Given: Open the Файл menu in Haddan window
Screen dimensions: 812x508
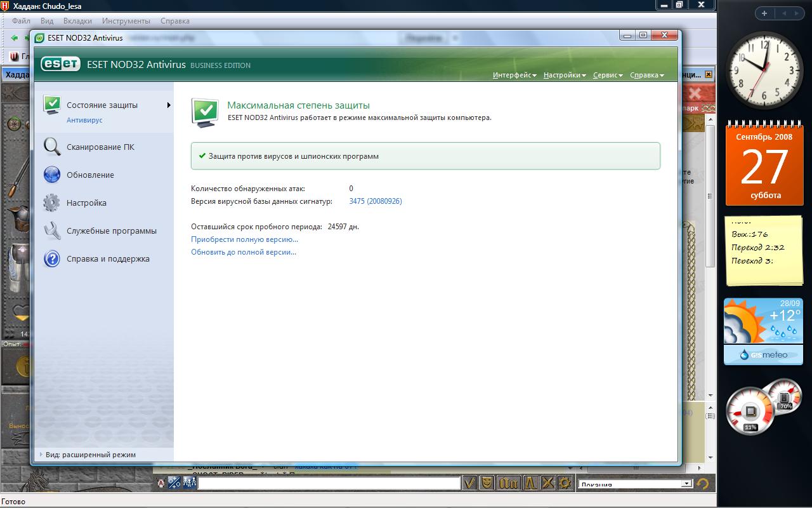Looking at the screenshot, I should click(x=21, y=21).
